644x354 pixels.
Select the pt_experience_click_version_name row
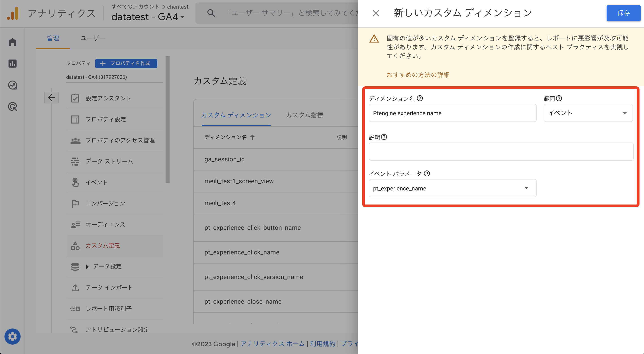coord(276,277)
